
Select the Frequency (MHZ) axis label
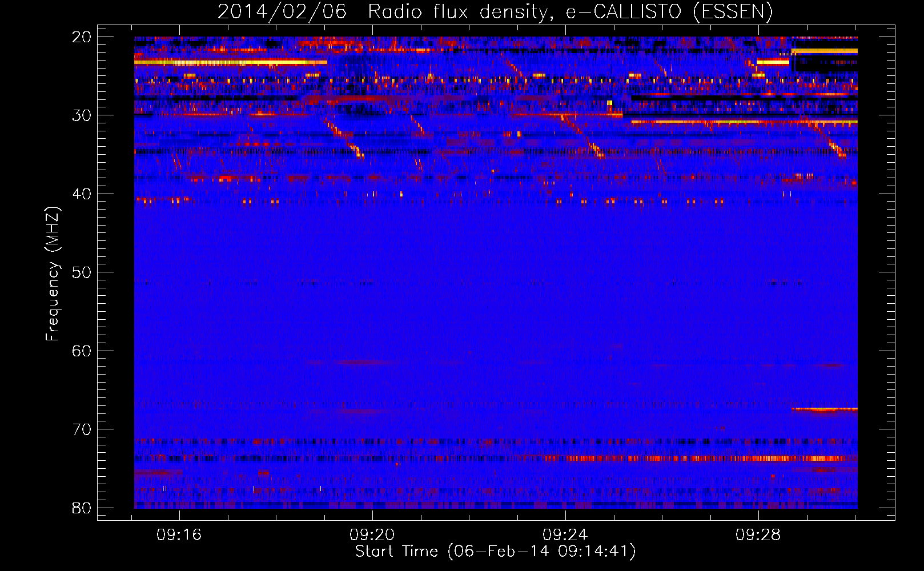click(53, 274)
